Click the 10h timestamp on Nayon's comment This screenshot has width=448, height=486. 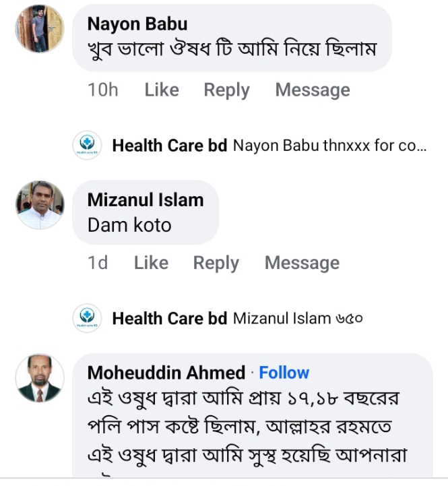point(102,90)
